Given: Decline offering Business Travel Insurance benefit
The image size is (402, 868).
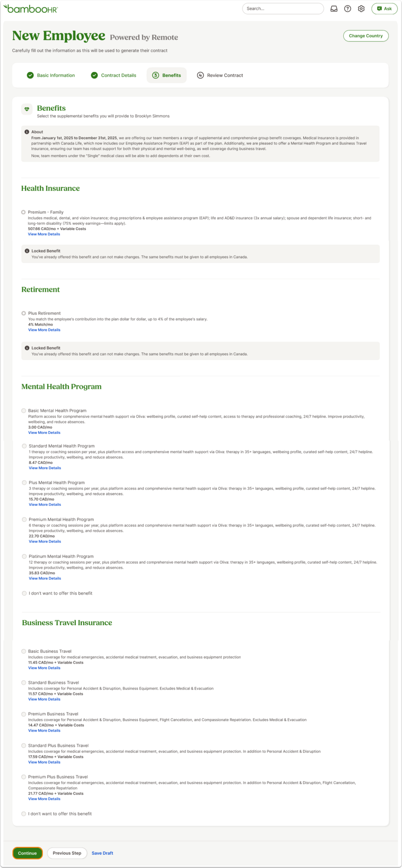Looking at the screenshot, I should point(24,814).
